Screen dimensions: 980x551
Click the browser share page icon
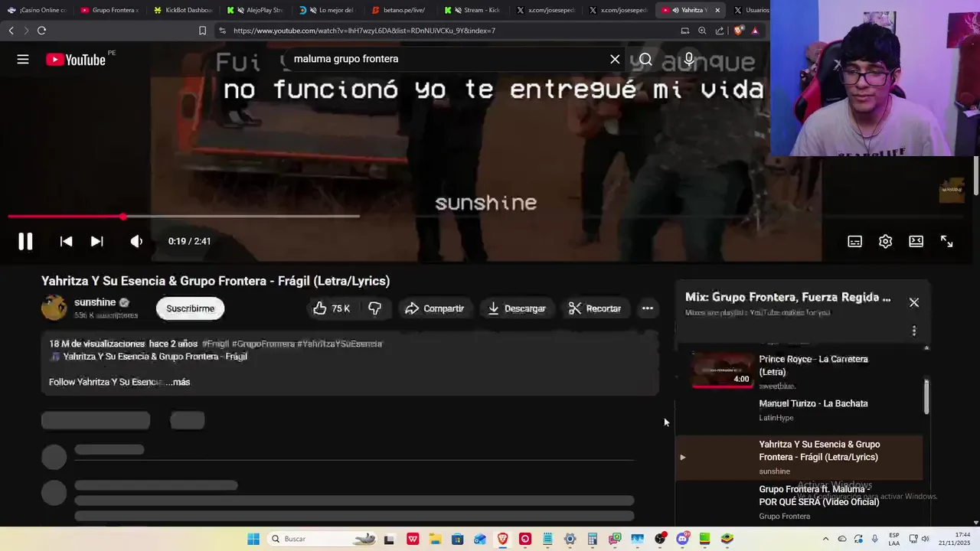coord(720,31)
